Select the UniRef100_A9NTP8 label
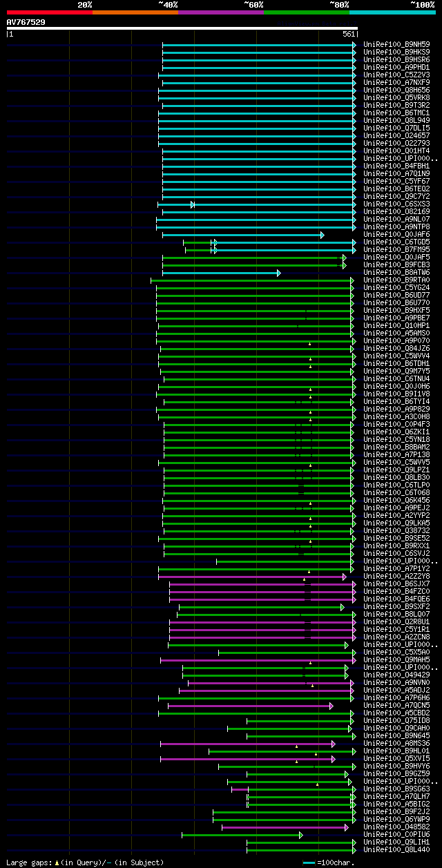The image size is (442, 868). 396,226
